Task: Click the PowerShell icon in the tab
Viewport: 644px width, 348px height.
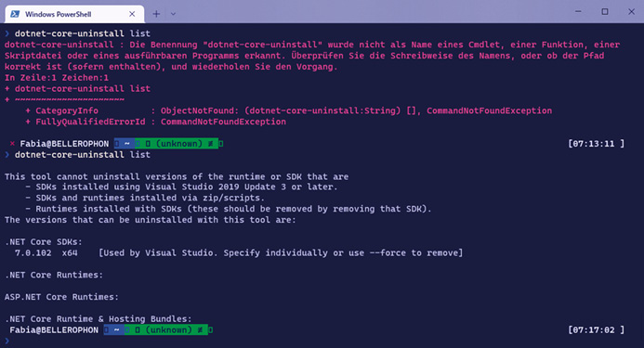Action: point(15,14)
